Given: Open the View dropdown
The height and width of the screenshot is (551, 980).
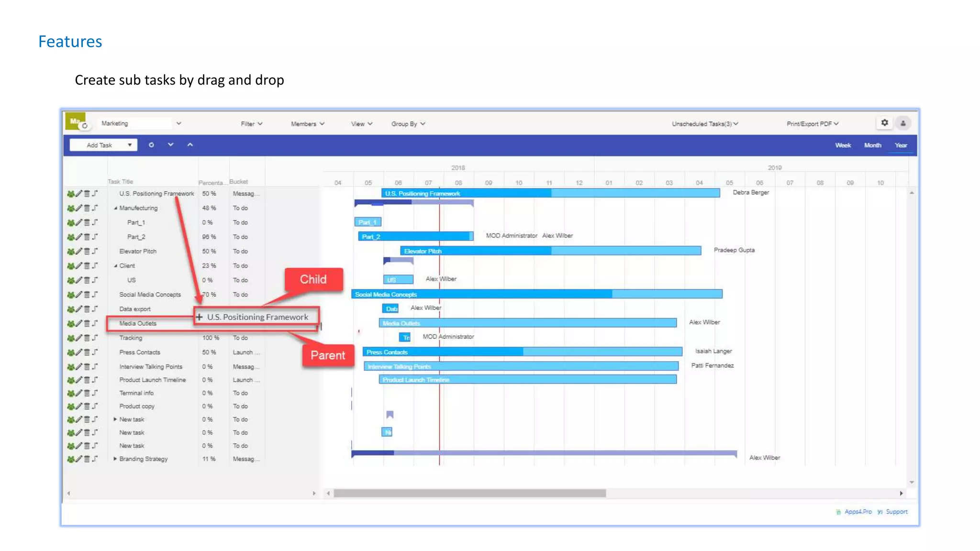Looking at the screenshot, I should pos(362,124).
